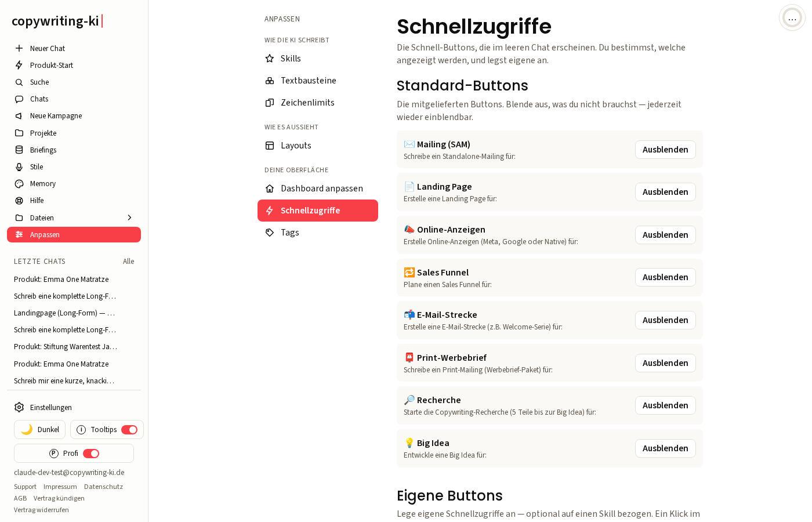Click the Memory palette icon
Screen dimensions: 812x522
[x=19, y=183]
